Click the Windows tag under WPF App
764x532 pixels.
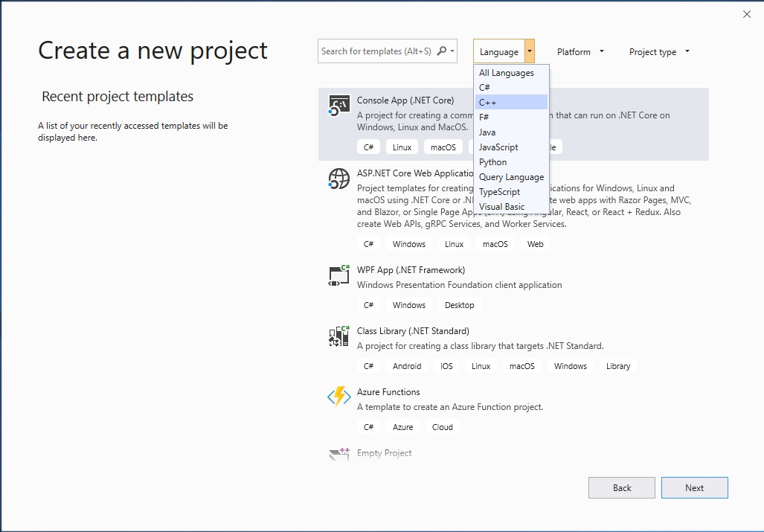point(409,305)
